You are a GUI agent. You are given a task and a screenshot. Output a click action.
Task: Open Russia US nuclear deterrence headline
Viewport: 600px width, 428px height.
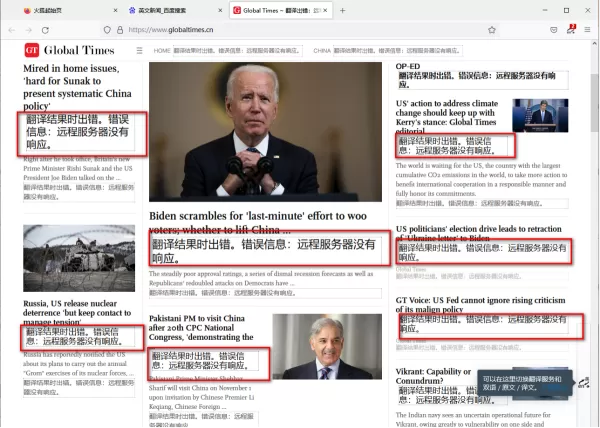[77, 312]
